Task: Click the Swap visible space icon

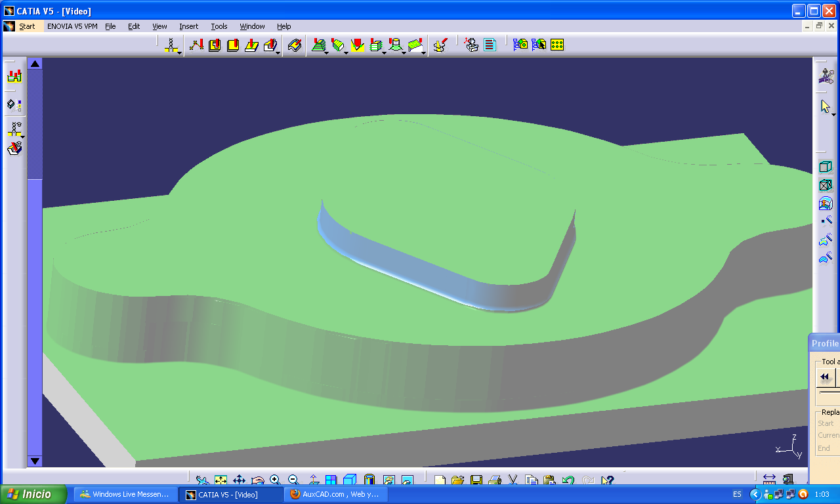Action: click(407, 480)
